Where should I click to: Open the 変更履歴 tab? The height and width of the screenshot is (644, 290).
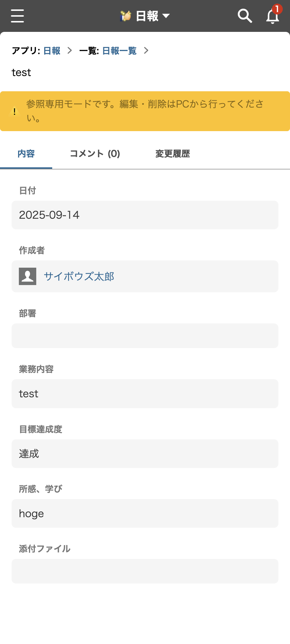click(172, 154)
